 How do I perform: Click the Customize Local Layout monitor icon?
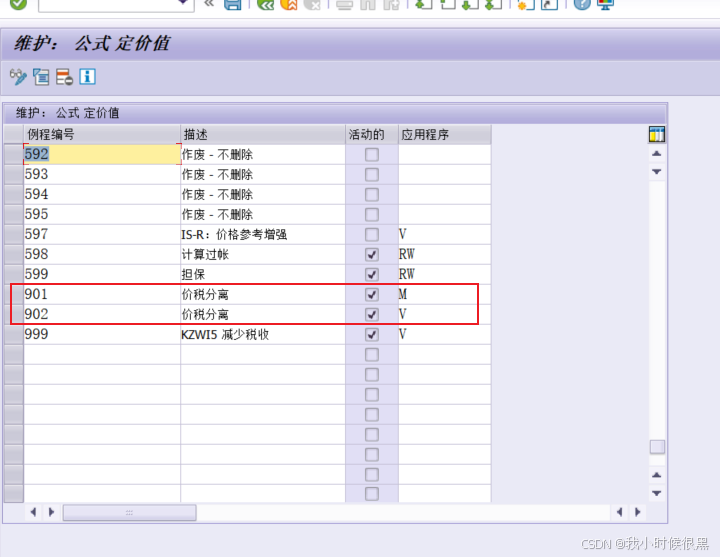tap(605, 5)
